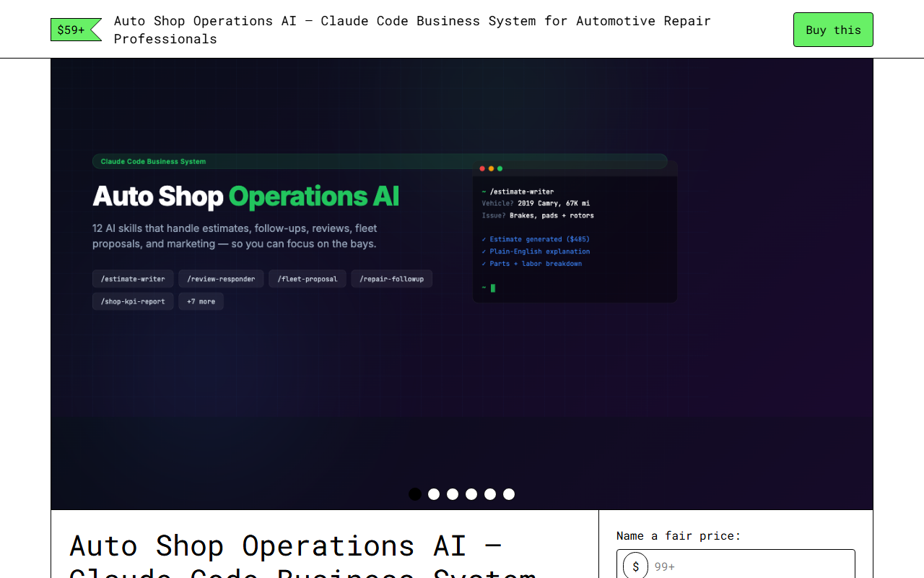Image resolution: width=924 pixels, height=578 pixels.
Task: Click the dollar sign icon in the price field
Action: pos(635,566)
